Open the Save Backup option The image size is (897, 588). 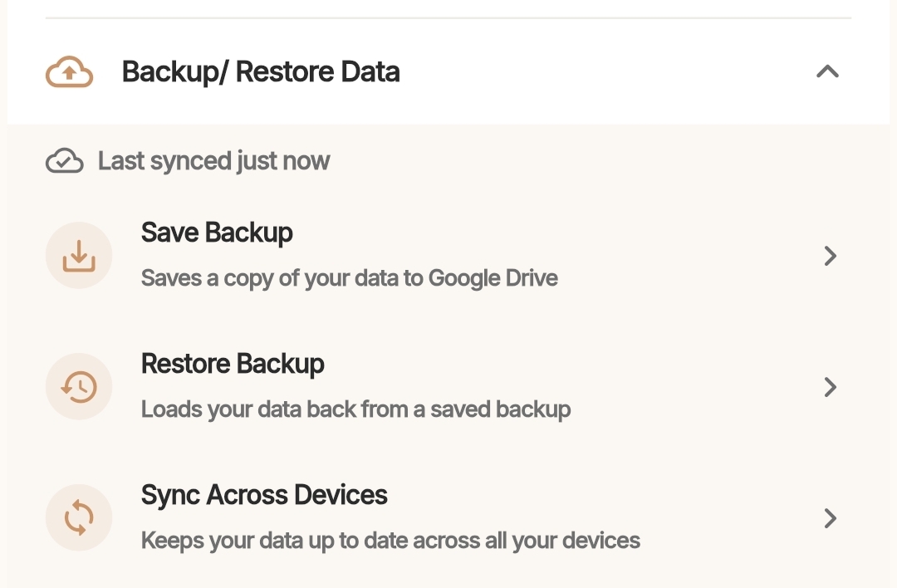pos(448,255)
